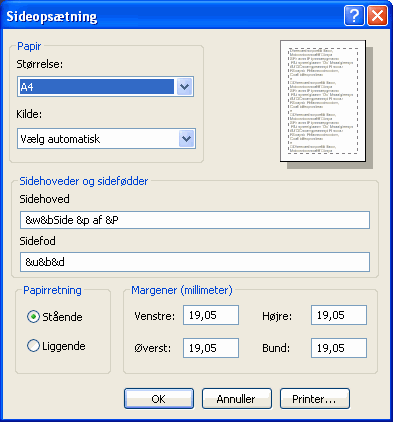Click the Papirretning group title

(52, 290)
